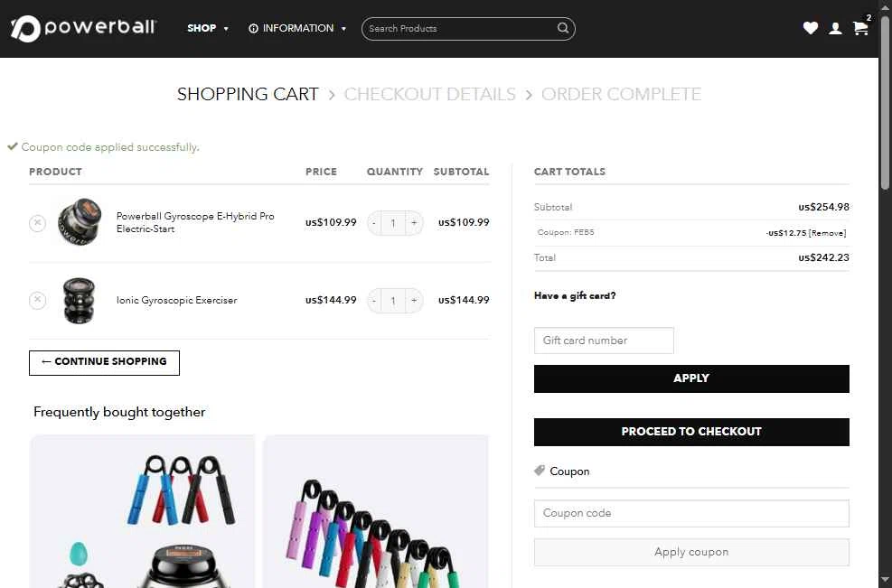Image resolution: width=892 pixels, height=588 pixels.
Task: Click the Total amount us$242.23
Action: [823, 257]
